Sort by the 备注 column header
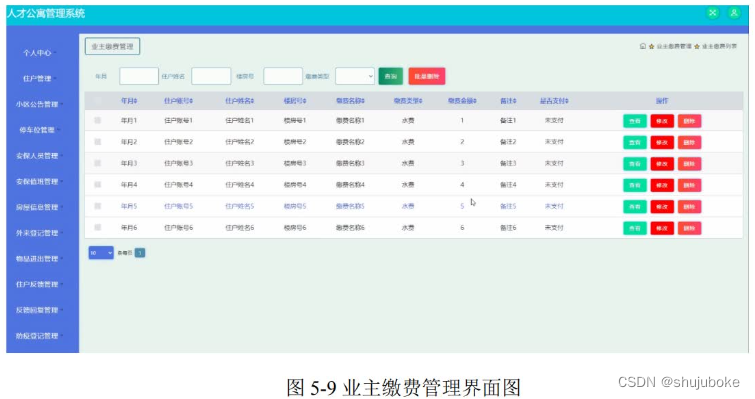 [508, 101]
